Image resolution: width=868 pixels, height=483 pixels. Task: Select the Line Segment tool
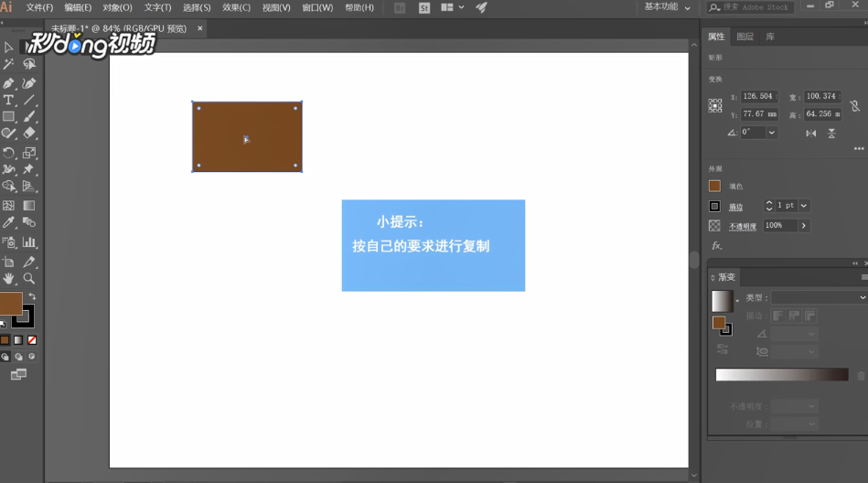tap(29, 101)
